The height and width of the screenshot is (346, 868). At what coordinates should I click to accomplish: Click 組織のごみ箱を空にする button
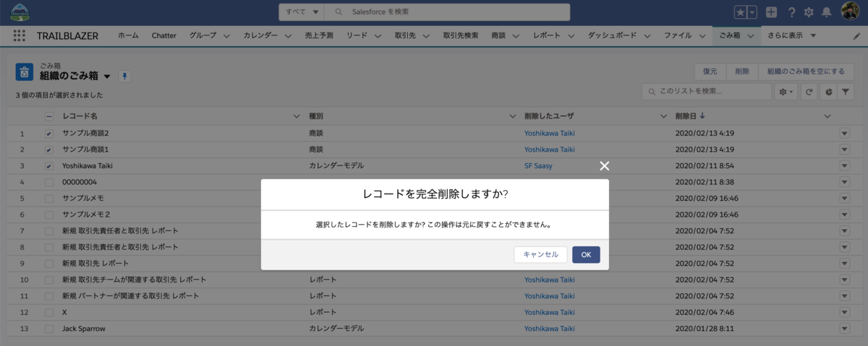coord(806,72)
